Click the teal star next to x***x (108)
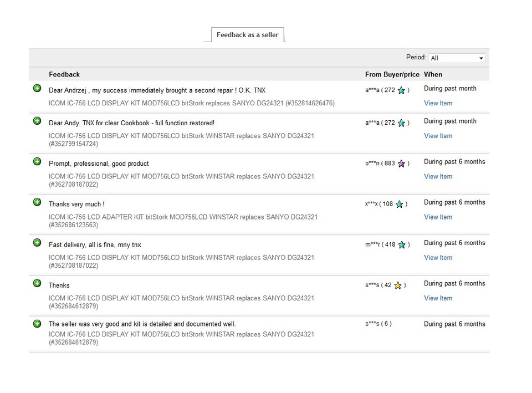532x393 pixels. (399, 204)
